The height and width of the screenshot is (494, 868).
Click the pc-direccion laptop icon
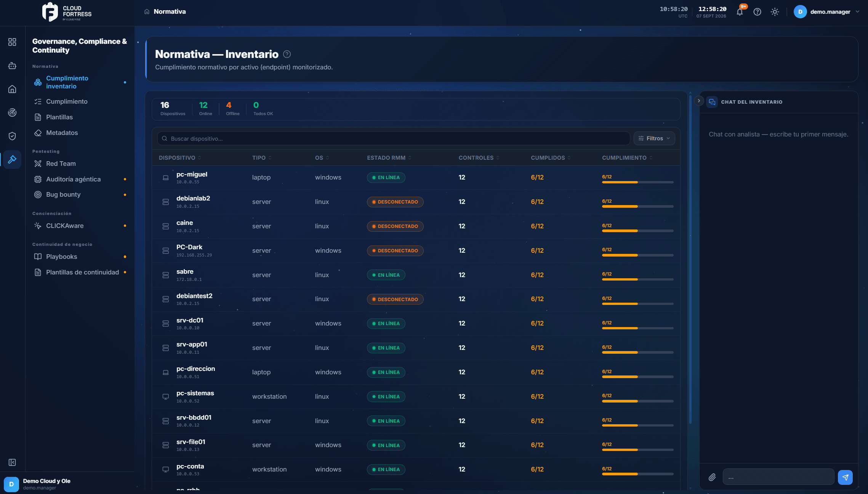[166, 372]
